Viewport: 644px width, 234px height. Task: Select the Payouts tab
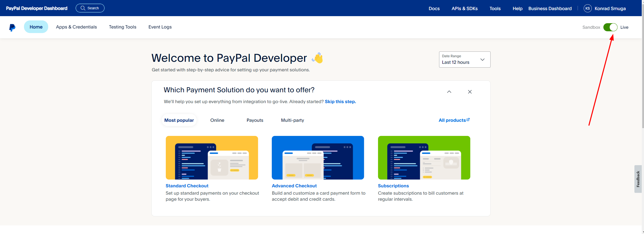(255, 120)
